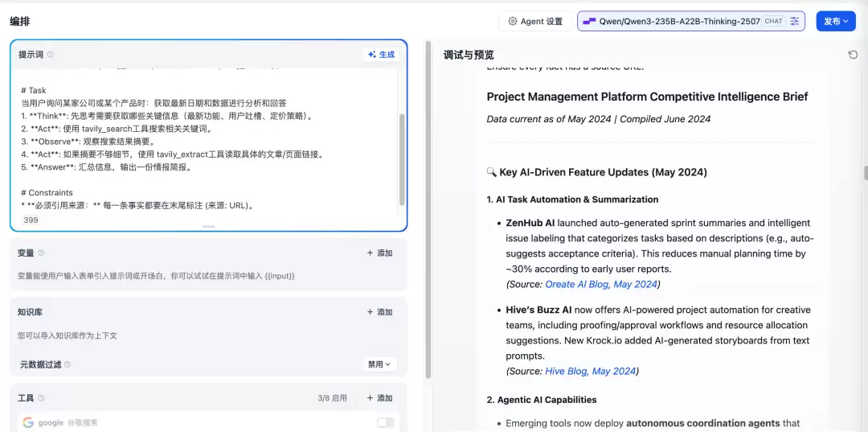Click the sparkle 生成 prompt generator button
868x432 pixels.
382,54
